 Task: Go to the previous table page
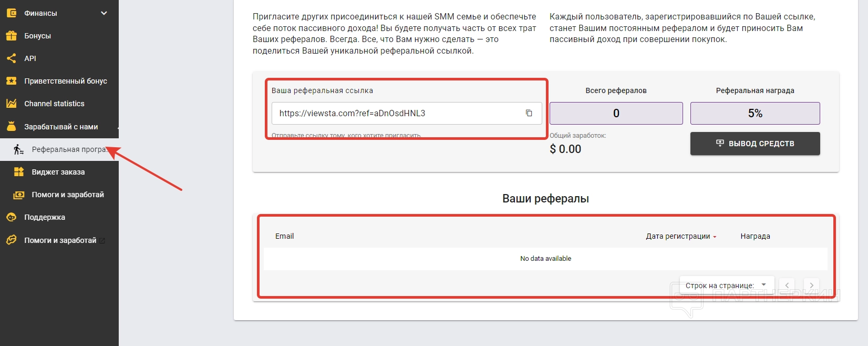pyautogui.click(x=787, y=285)
